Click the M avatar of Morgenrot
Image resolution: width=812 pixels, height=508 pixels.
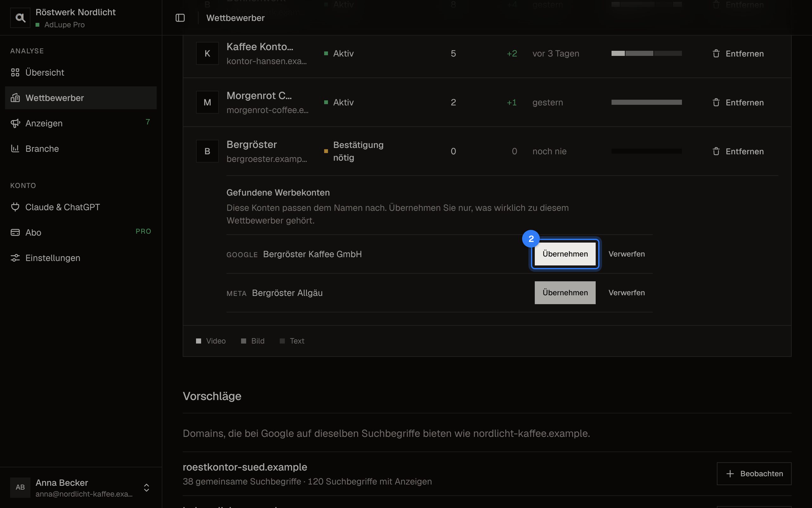207,102
